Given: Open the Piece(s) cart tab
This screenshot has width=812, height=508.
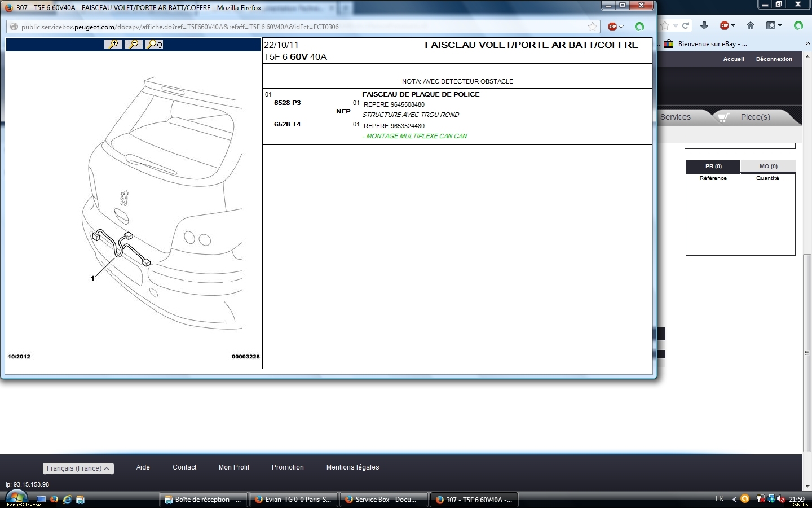Looking at the screenshot, I should [x=754, y=117].
